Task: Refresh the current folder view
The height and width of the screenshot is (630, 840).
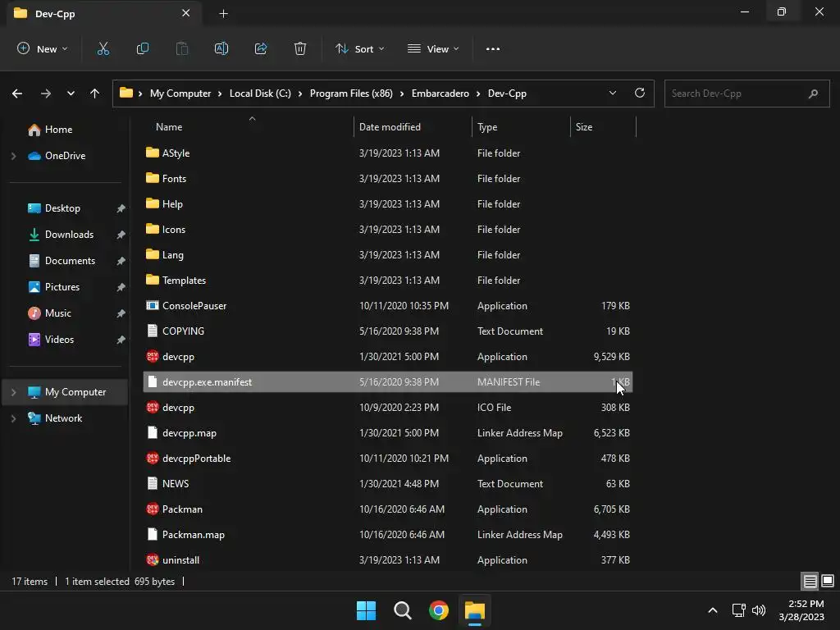Action: [x=640, y=93]
